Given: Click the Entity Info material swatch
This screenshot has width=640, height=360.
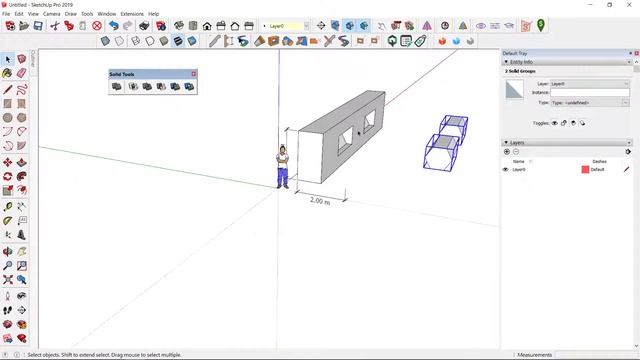Looking at the screenshot, I should tap(514, 89).
